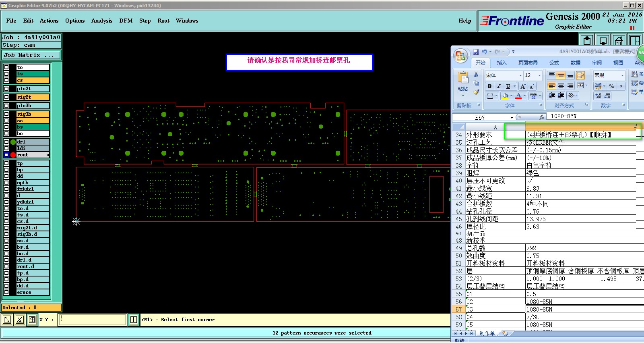The height and width of the screenshot is (343, 644).
Task: Toggle checkbox for layer erere
Action: tap(6, 292)
